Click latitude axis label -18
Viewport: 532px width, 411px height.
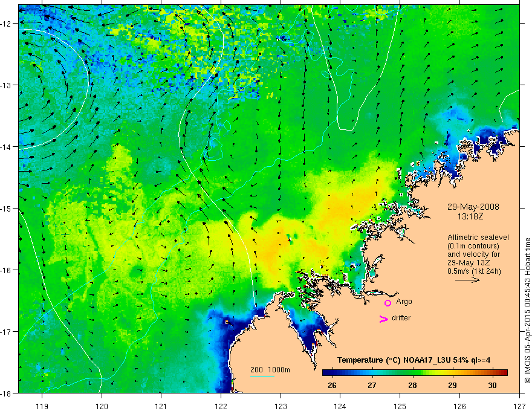point(5,393)
